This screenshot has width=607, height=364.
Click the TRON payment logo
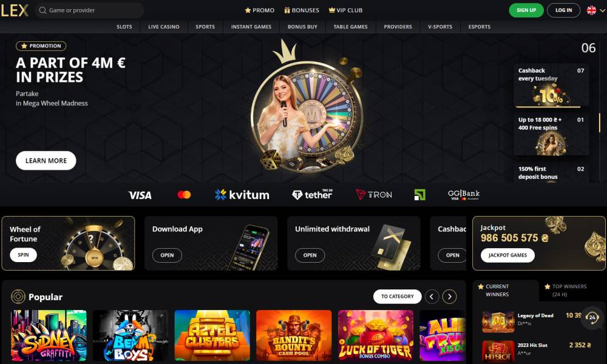[x=374, y=195]
